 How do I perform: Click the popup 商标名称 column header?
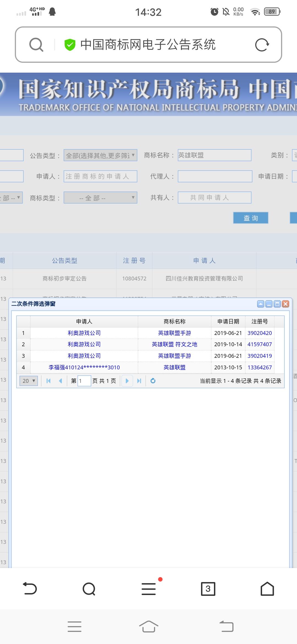tap(175, 321)
